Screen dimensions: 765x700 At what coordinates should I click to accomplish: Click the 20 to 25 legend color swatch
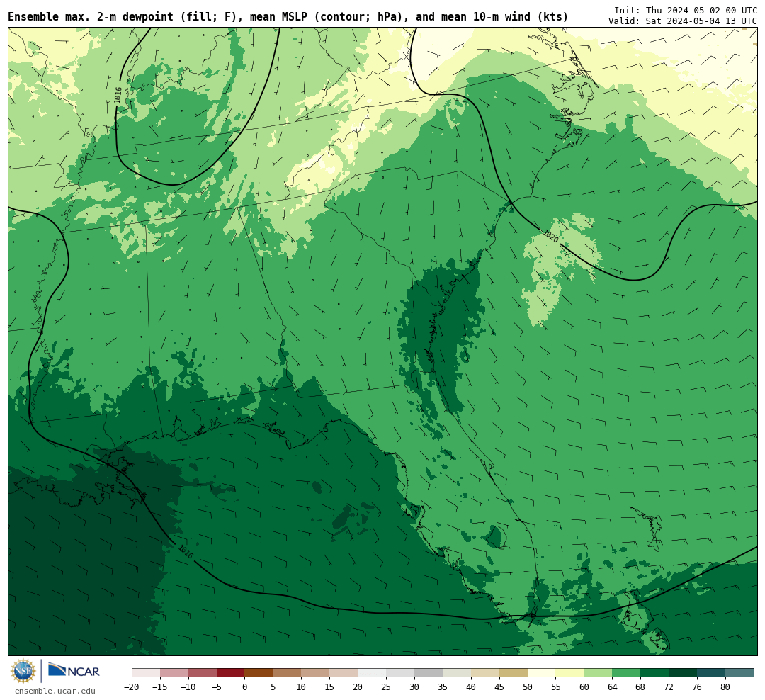[373, 673]
